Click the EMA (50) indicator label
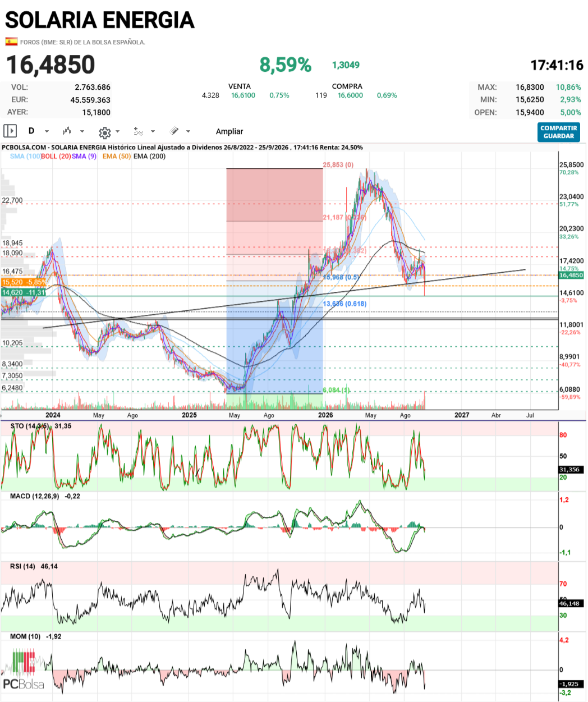588x702 pixels. point(117,156)
